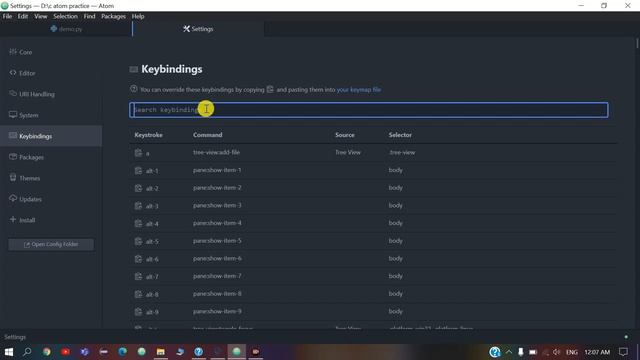
Task: Open Microsoft Teams from taskbar
Action: pos(84,352)
